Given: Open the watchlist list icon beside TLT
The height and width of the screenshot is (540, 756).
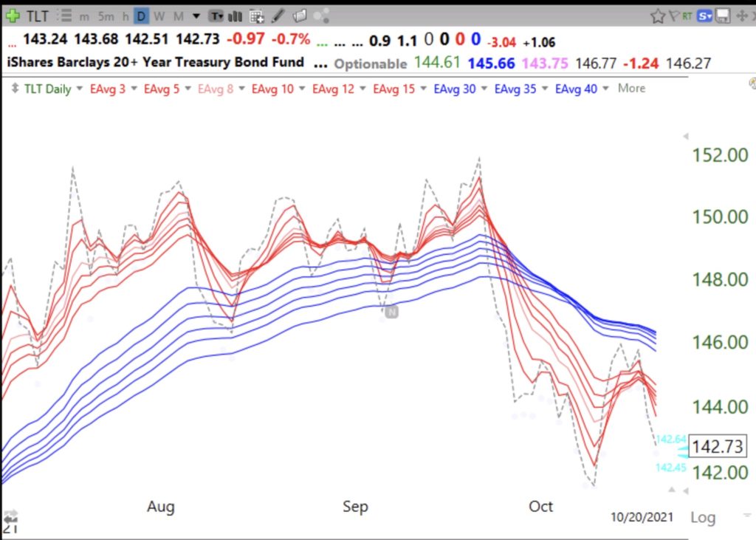Looking at the screenshot, I should coord(64,16).
